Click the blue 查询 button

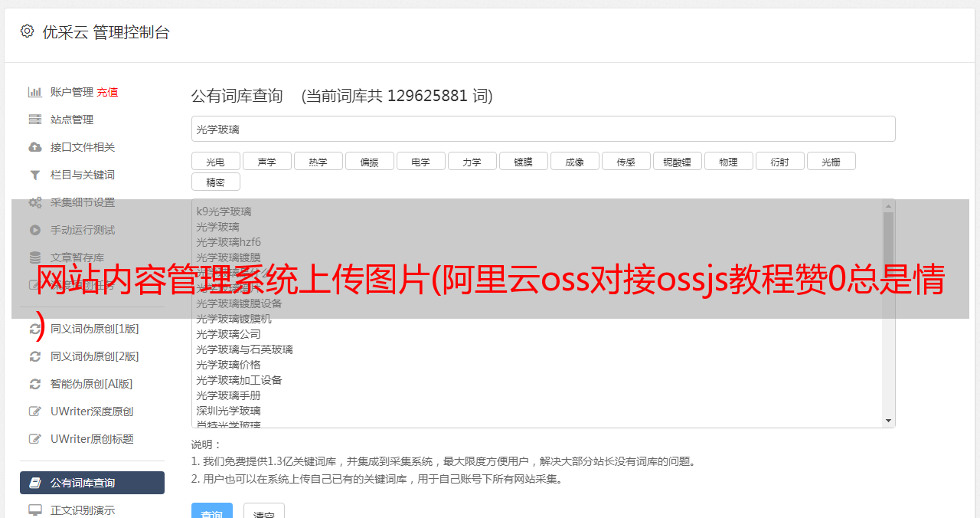pyautogui.click(x=212, y=511)
